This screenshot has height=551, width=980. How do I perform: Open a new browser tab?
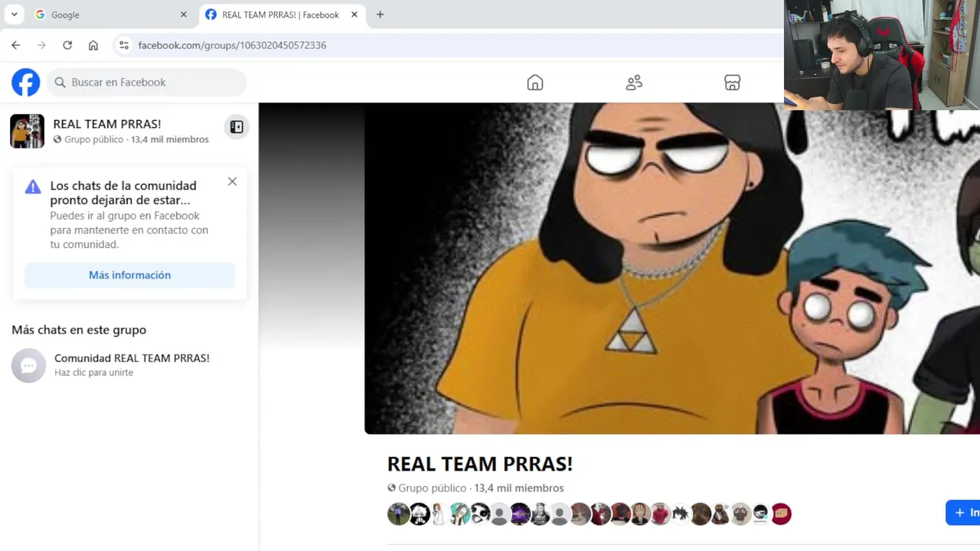[x=380, y=15]
